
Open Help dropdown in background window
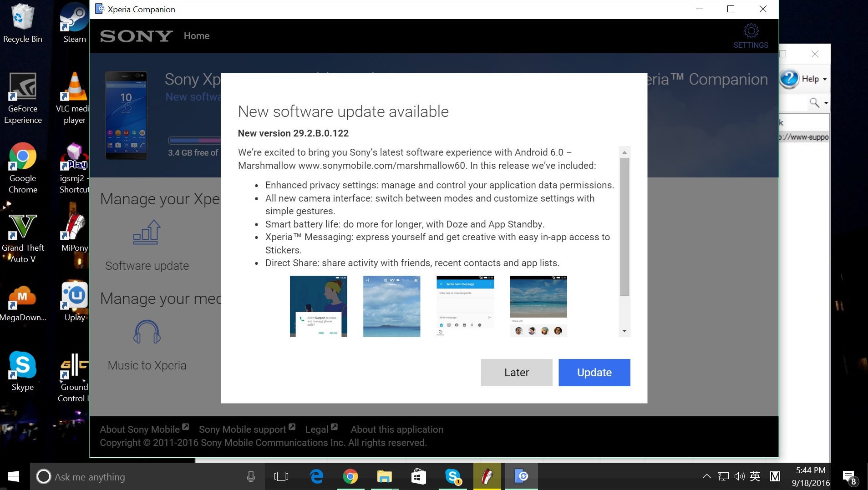coord(814,79)
